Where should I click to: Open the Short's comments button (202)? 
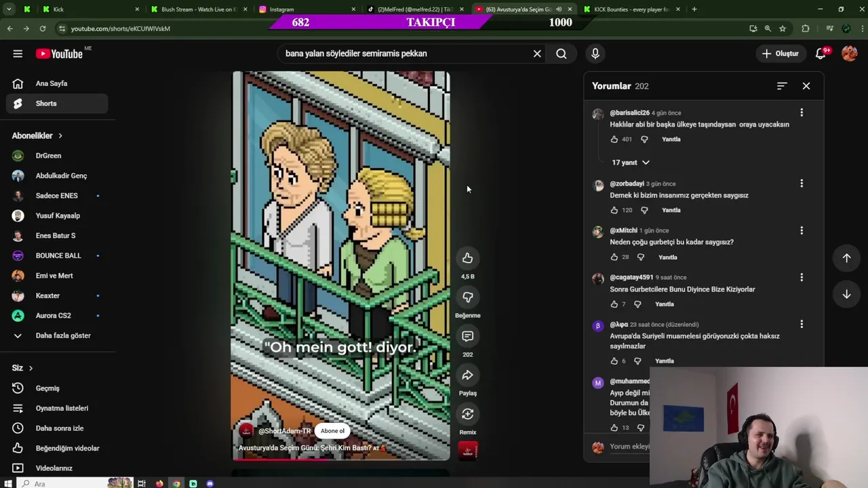[467, 336]
